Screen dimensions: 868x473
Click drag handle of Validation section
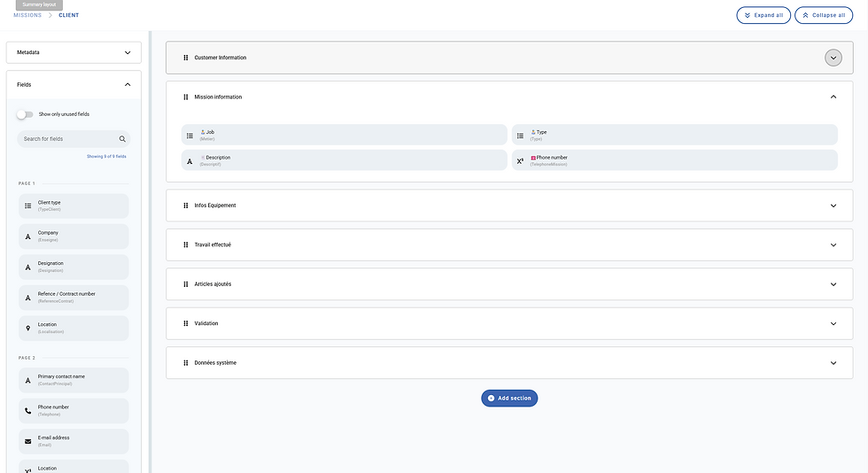tap(185, 323)
